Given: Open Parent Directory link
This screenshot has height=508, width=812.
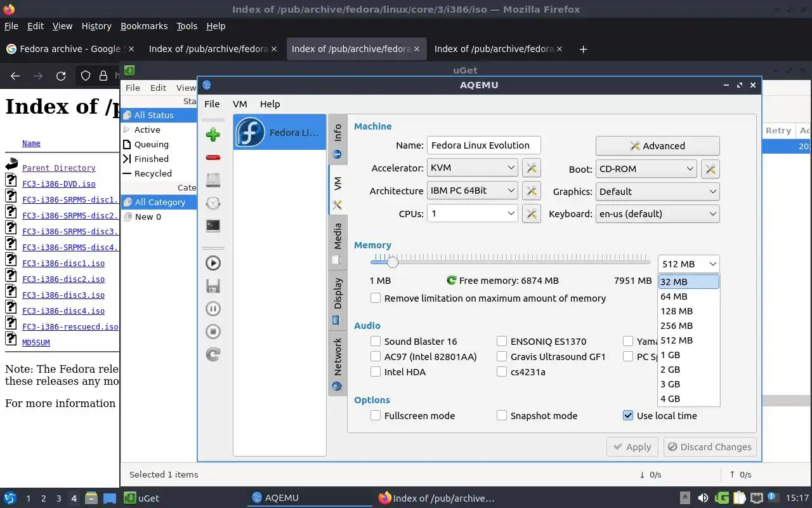Looking at the screenshot, I should click(59, 168).
